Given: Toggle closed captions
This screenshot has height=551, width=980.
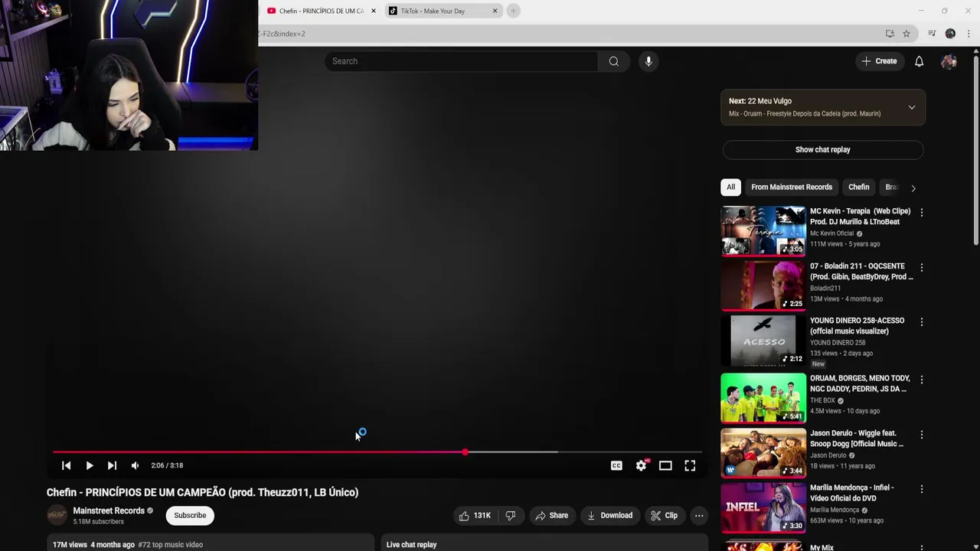Looking at the screenshot, I should (x=616, y=465).
